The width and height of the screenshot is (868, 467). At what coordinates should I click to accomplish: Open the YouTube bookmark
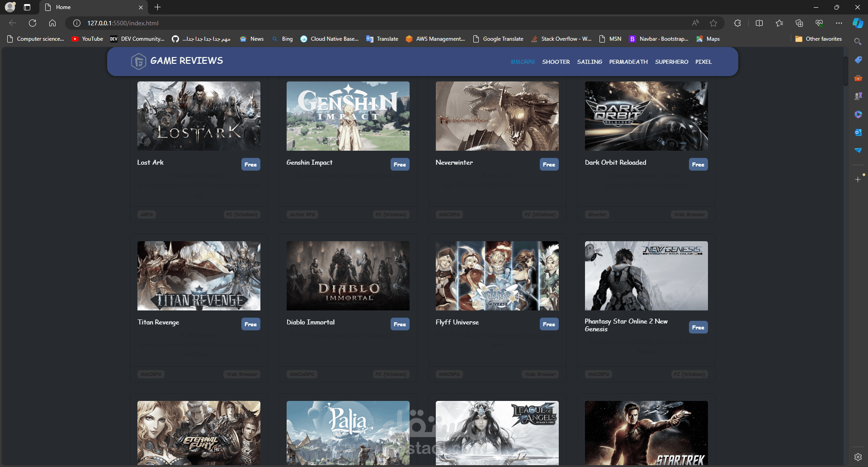click(87, 39)
